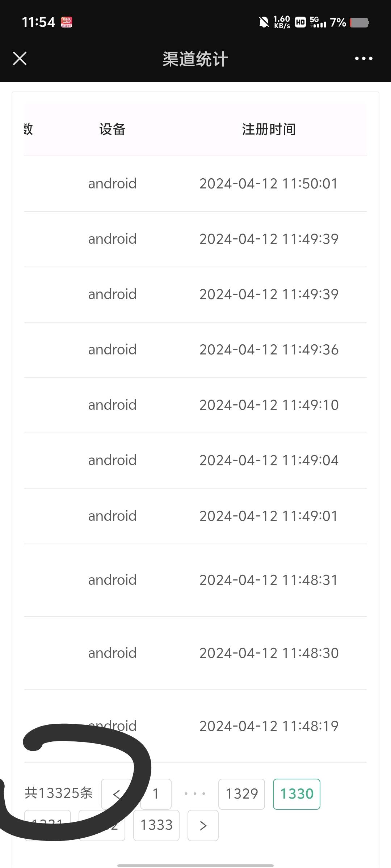Tap the battery indicator in the status bar
Image resolution: width=391 pixels, height=868 pixels.
pos(359,22)
